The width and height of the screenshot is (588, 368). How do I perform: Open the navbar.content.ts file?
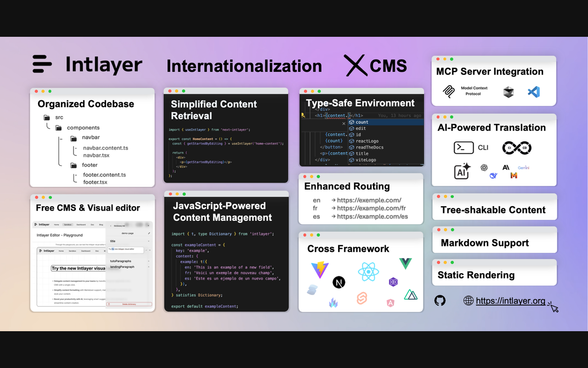point(106,148)
